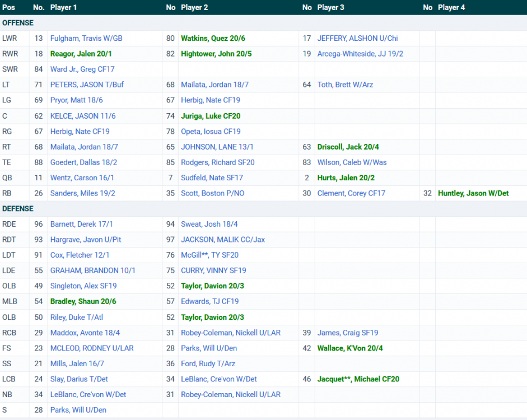This screenshot has width=527, height=420.
Task: Click the "DEFENSE" section heading
Action: 18,209
